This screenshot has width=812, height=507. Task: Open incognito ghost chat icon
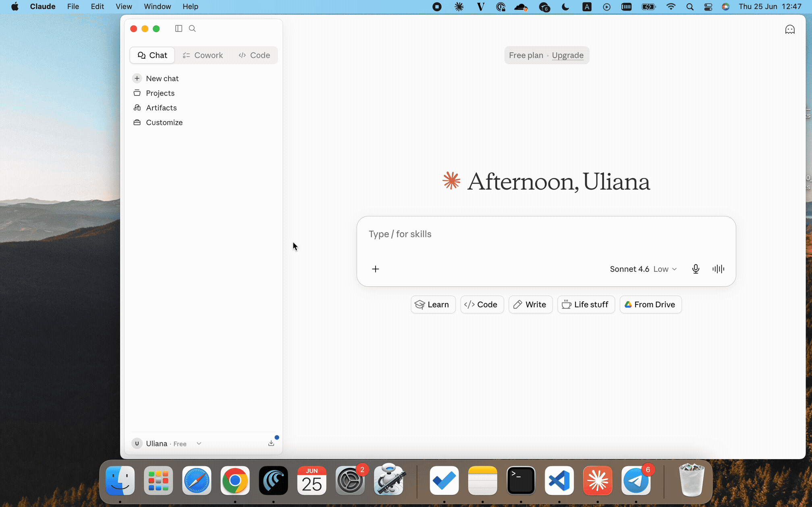point(790,29)
